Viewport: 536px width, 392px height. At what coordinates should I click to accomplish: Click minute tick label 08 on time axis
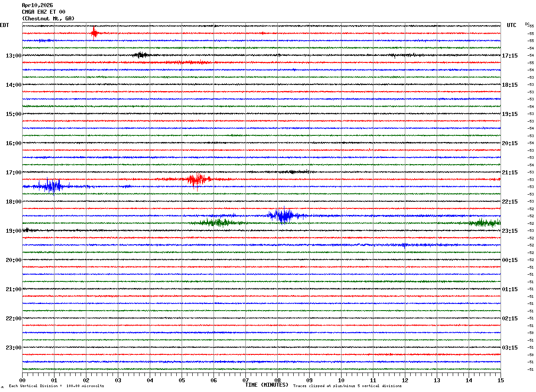277,380
